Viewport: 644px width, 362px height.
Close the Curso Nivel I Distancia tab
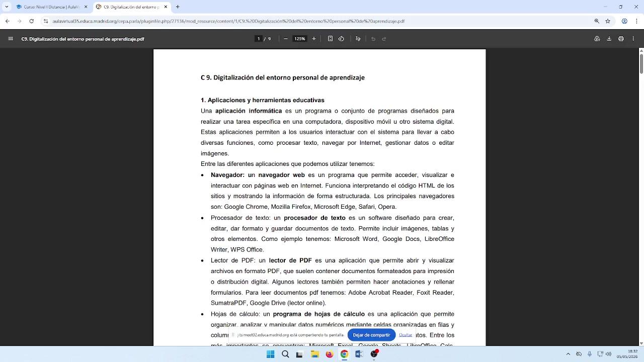pyautogui.click(x=86, y=7)
